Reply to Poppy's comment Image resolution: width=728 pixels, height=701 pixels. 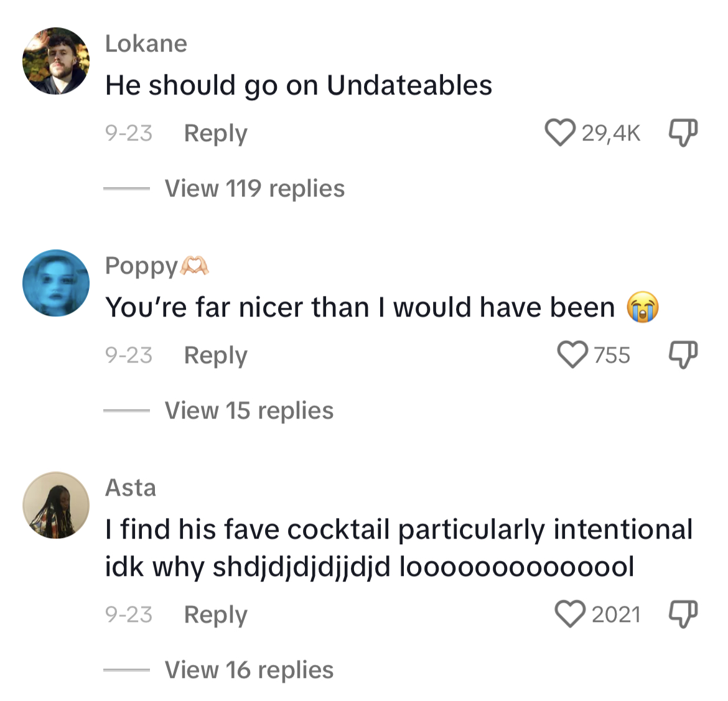pyautogui.click(x=216, y=356)
